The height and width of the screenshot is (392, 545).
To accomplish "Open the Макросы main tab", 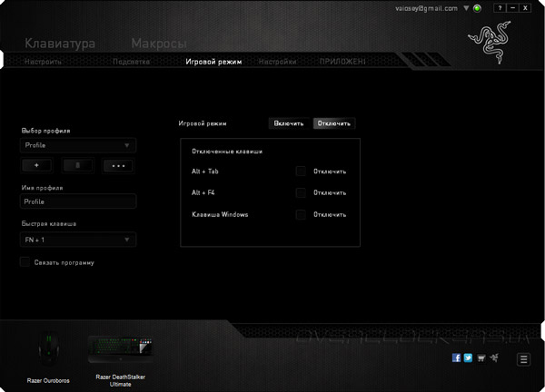I will click(159, 44).
